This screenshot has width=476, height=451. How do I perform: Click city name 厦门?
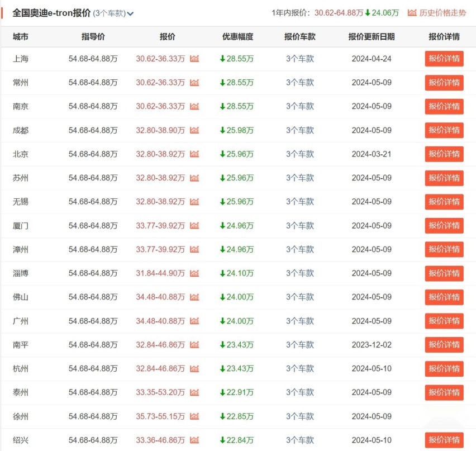click(x=21, y=226)
